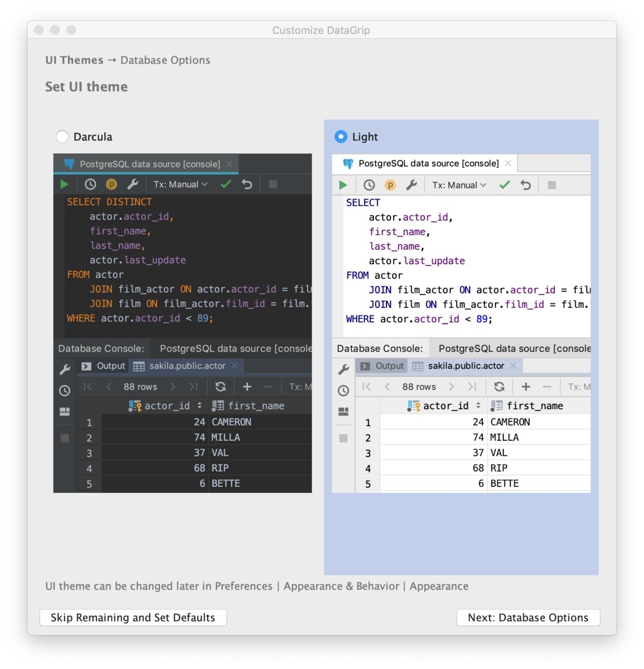Click history clock icon in Light toolbar

(369, 185)
